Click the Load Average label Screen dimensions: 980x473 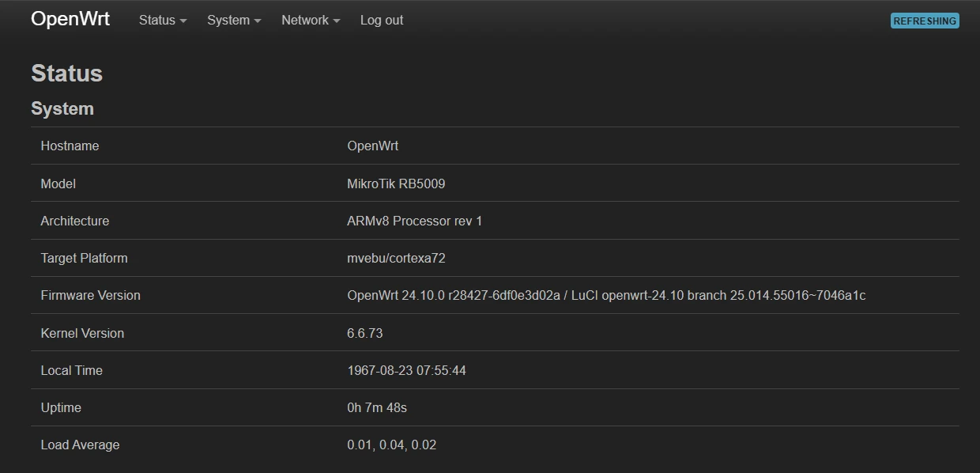click(80, 445)
